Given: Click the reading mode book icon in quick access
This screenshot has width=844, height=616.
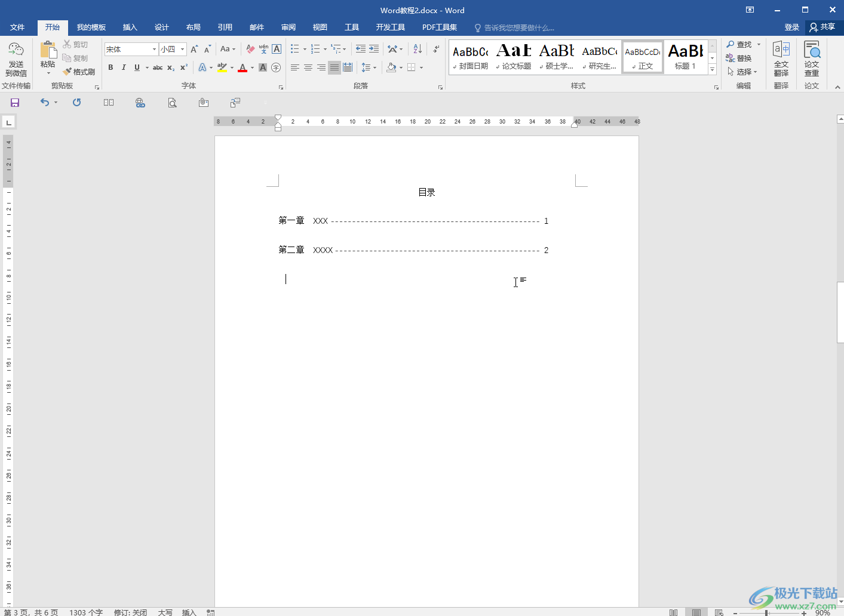Looking at the screenshot, I should click(108, 103).
